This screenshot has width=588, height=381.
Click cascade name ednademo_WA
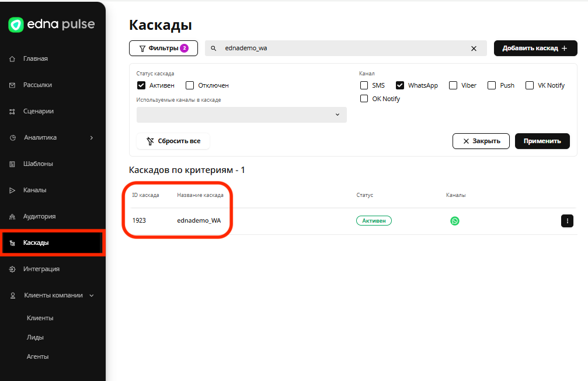[x=199, y=220]
